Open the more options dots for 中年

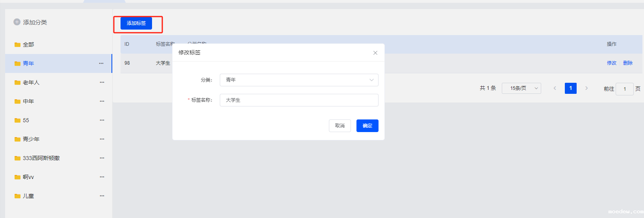(102, 101)
